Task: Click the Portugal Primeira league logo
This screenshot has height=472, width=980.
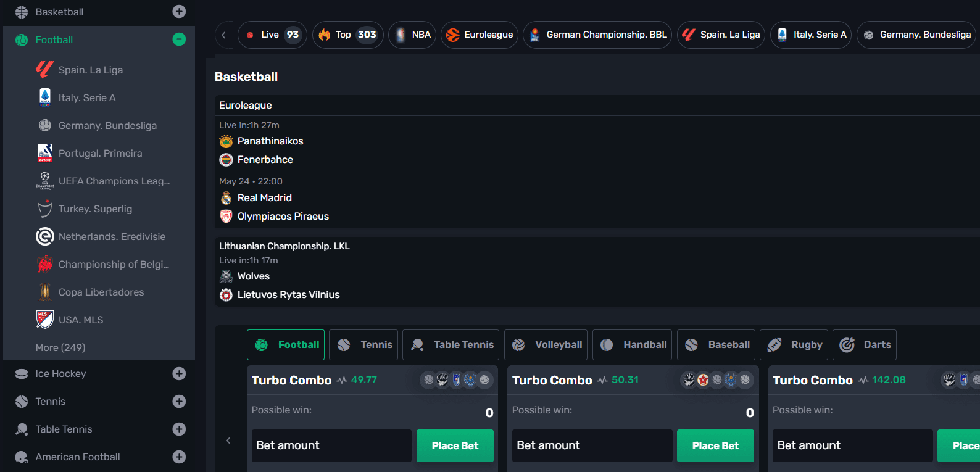Action: 45,153
